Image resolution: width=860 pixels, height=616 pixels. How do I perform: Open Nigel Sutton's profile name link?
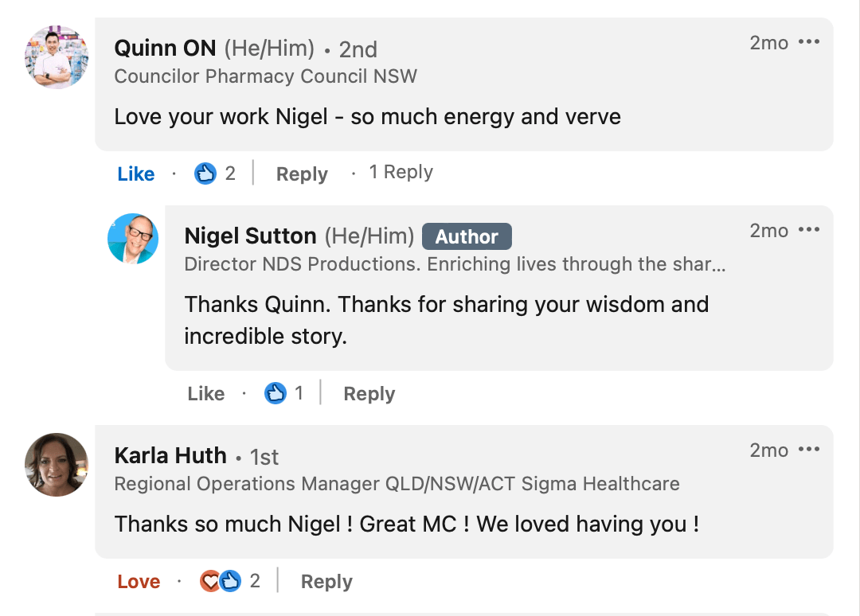click(250, 236)
